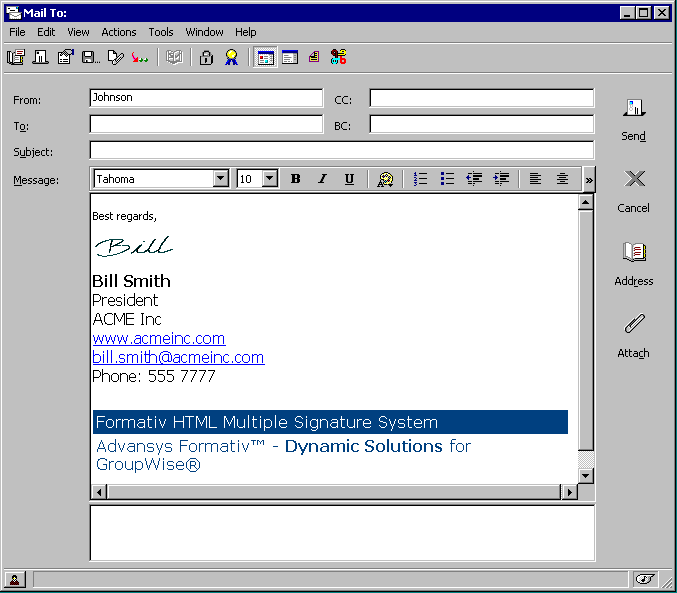Click the message scroll up arrow
The height and width of the screenshot is (593, 677).
(586, 202)
